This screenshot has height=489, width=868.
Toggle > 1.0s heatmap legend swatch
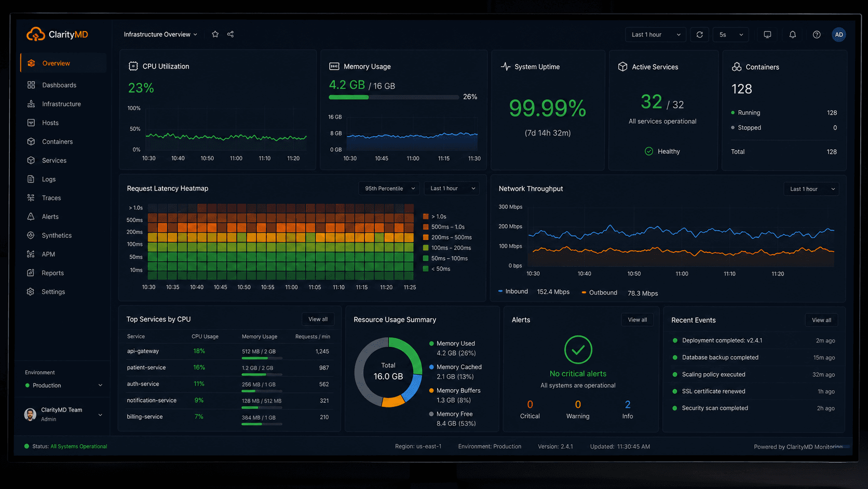coord(426,217)
